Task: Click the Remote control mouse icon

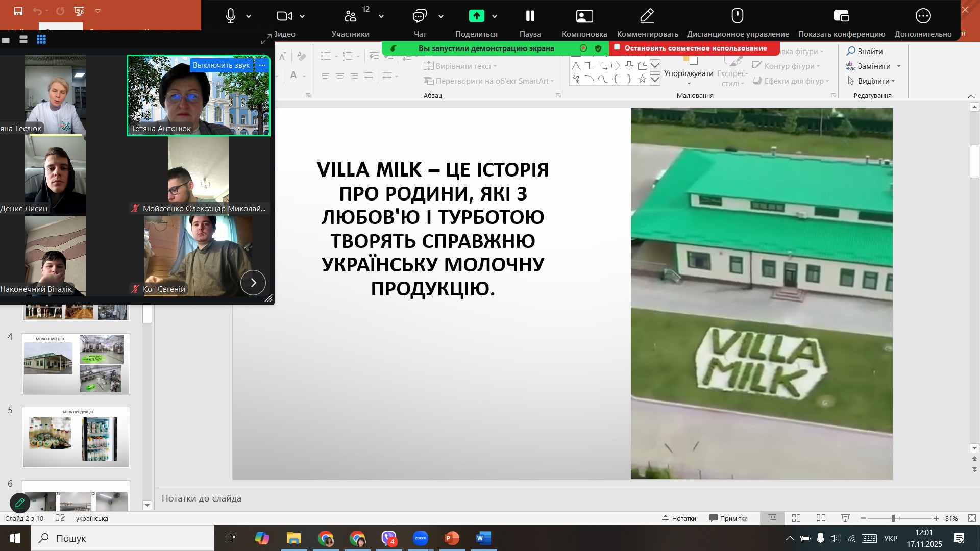Action: [x=737, y=16]
